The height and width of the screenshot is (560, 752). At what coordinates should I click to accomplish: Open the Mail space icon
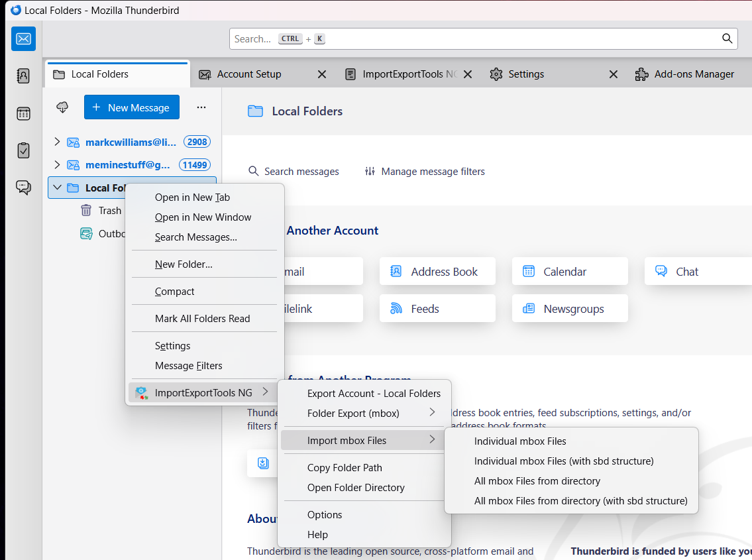[23, 39]
